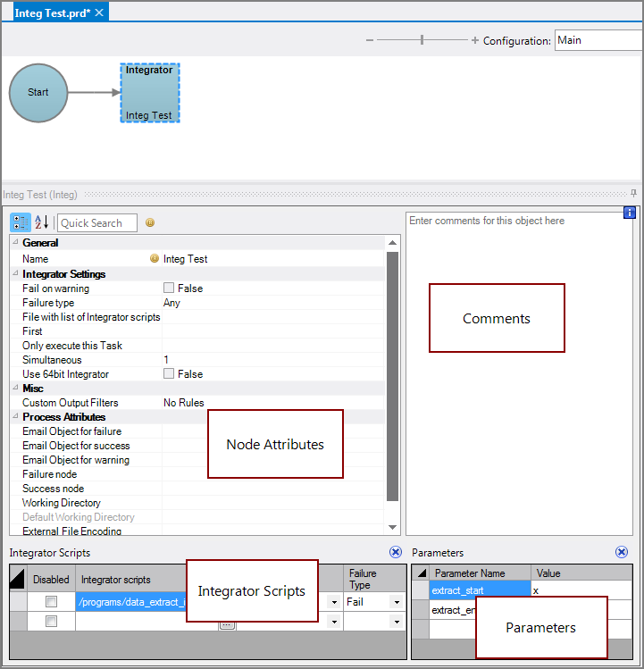The image size is (644, 669).
Task: Collapse the Misc section
Action: pos(15,388)
